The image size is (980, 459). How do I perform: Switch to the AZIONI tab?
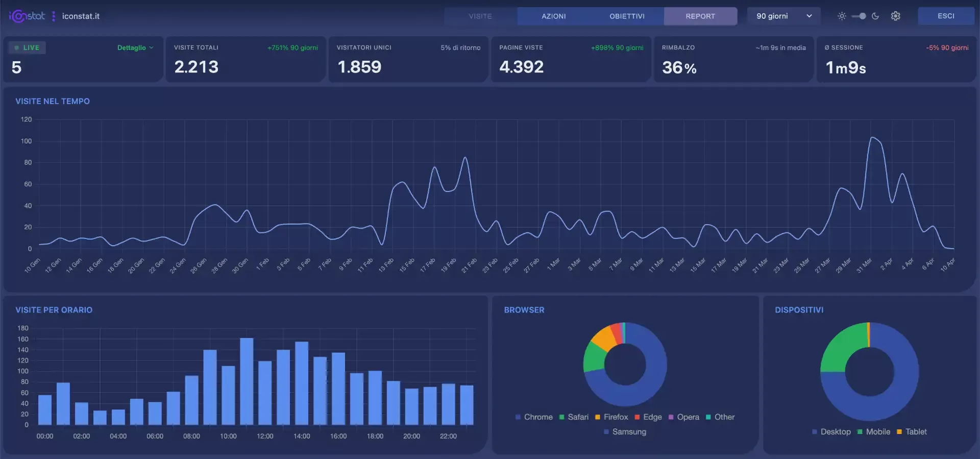[x=554, y=16]
